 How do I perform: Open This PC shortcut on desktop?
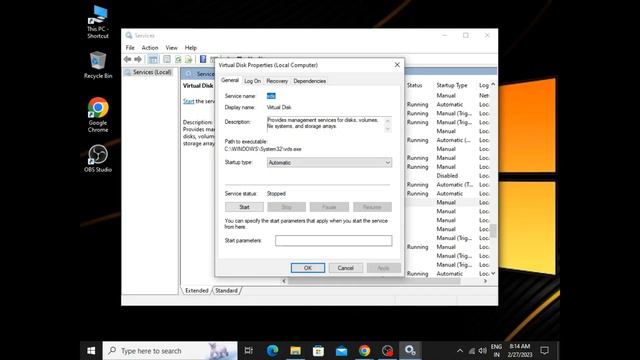coord(98,22)
